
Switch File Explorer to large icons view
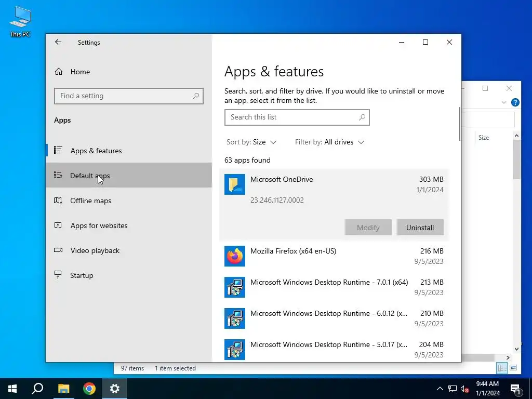click(513, 368)
